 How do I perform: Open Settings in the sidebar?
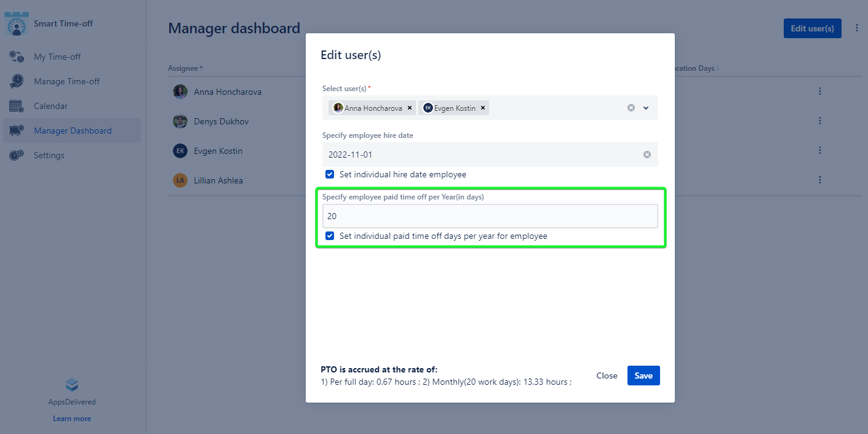[49, 155]
